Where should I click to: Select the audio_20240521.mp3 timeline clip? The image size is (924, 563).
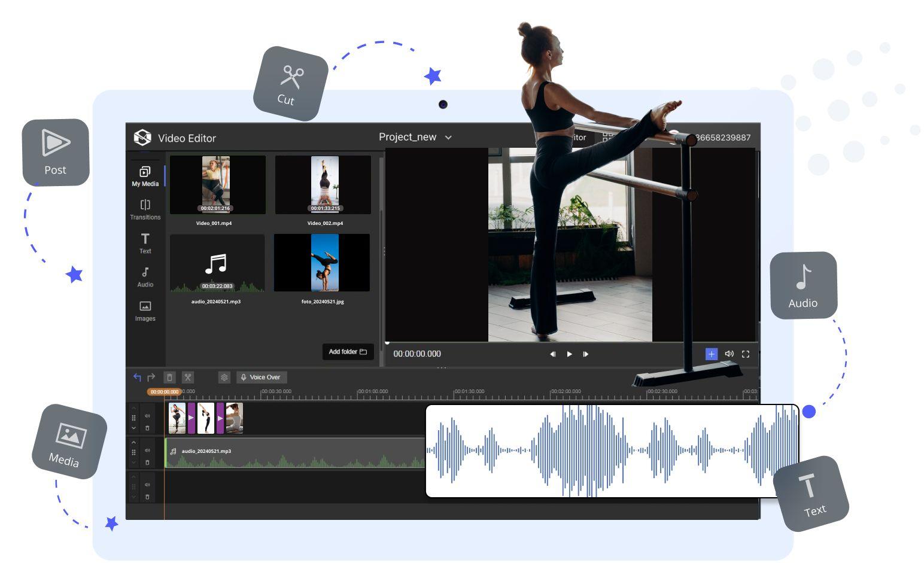click(294, 453)
